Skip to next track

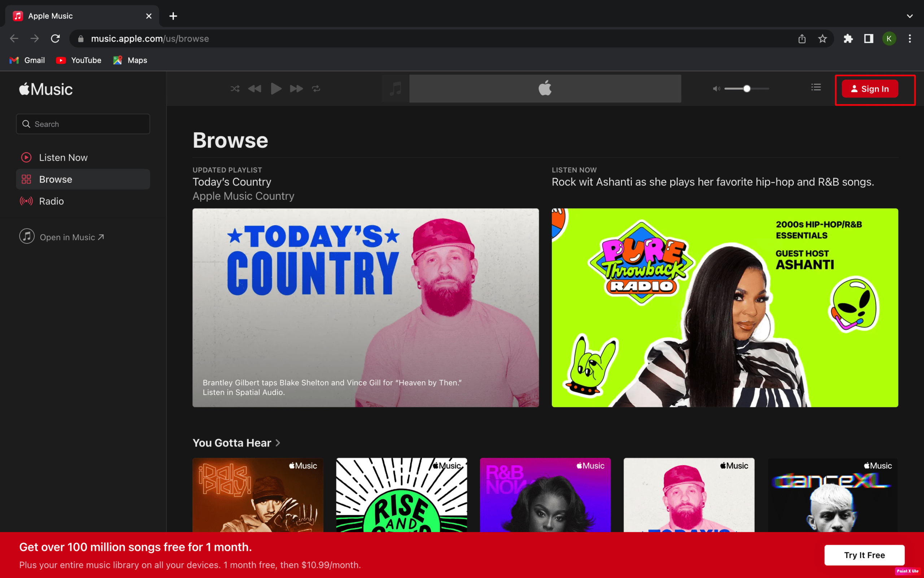coord(296,89)
